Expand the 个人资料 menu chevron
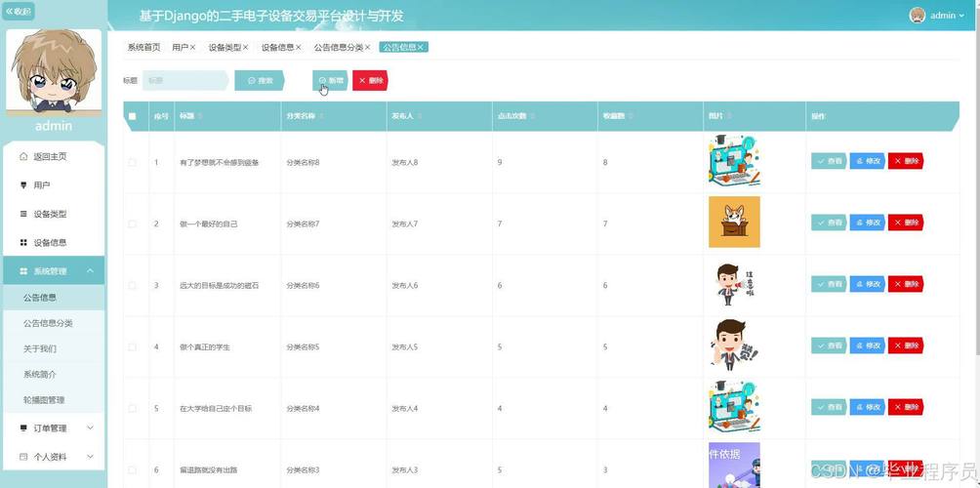 (x=90, y=457)
